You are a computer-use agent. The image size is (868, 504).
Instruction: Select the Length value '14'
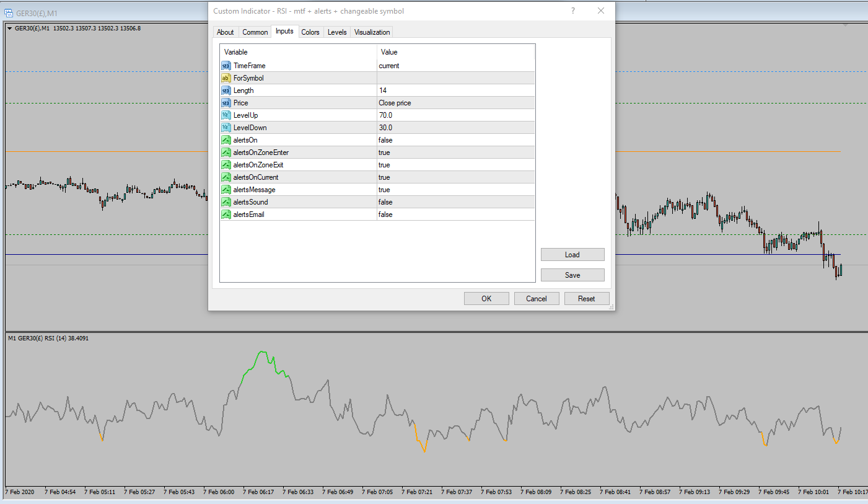[x=383, y=91]
